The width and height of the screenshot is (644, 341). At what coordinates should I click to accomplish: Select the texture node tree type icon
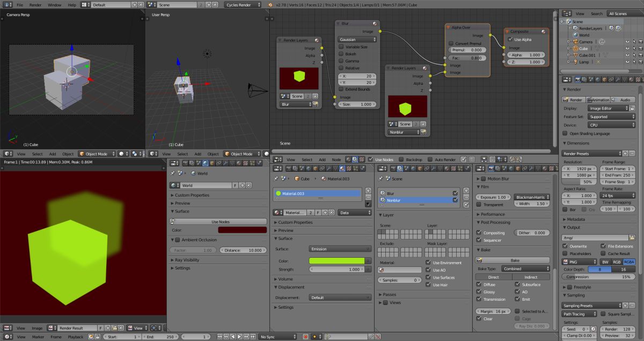362,159
